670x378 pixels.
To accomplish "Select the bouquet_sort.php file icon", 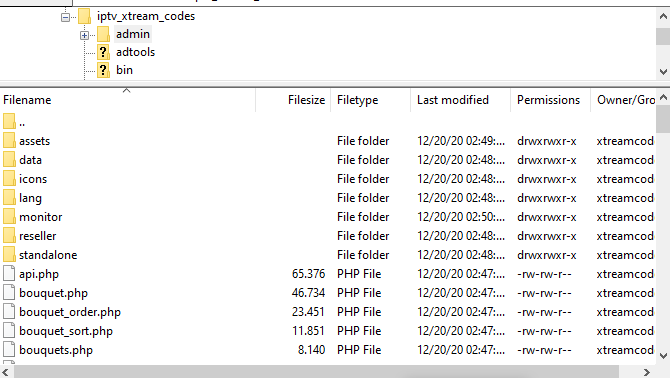I will (x=9, y=331).
